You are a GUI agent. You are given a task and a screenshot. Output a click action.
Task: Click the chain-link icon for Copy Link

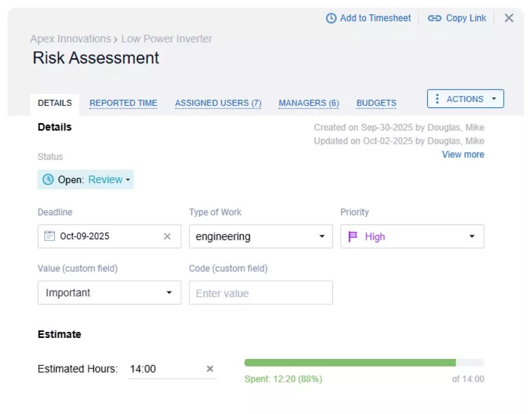tap(435, 18)
